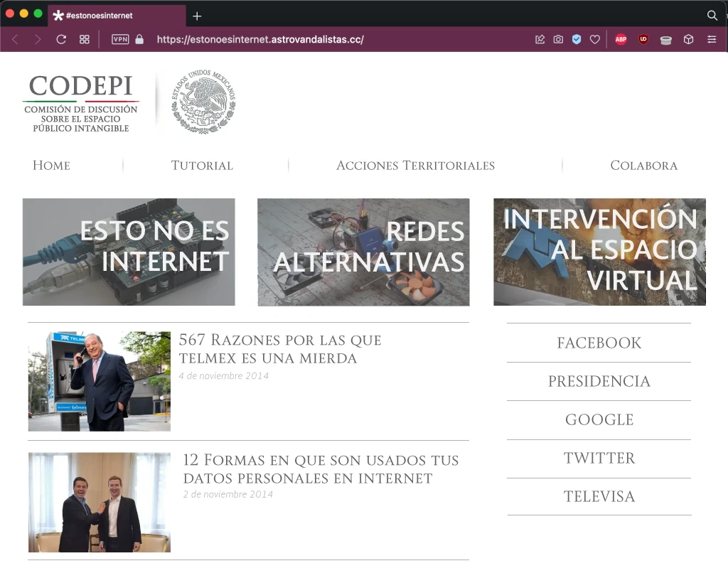Open the Home menu item
The image size is (728, 578).
[x=51, y=165]
